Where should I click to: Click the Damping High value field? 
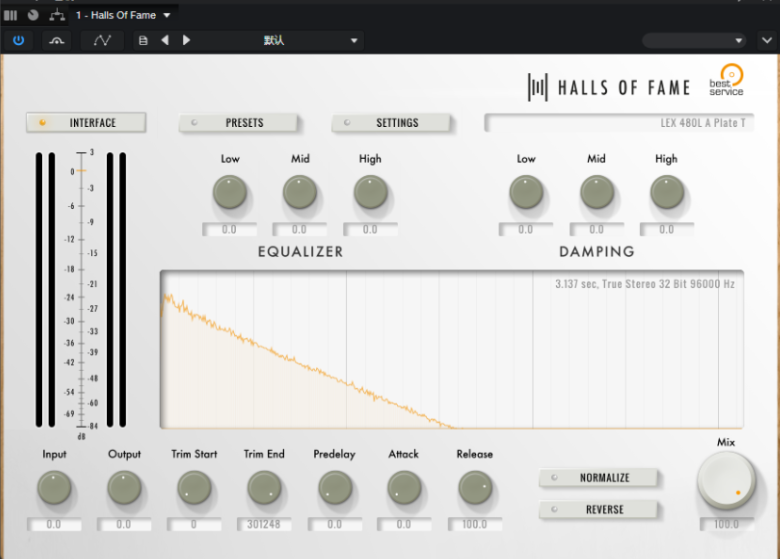[667, 229]
